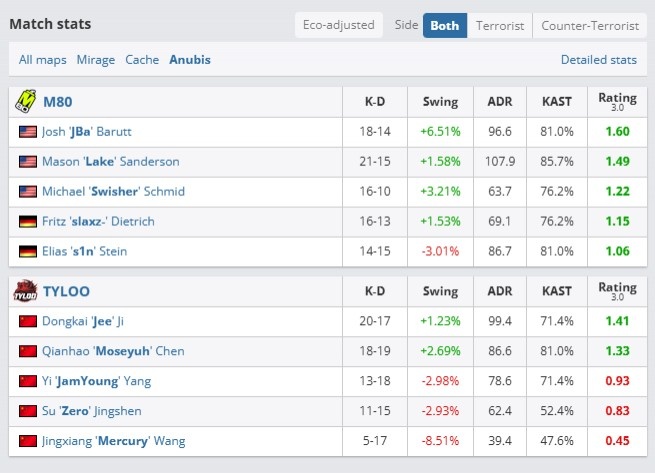The height and width of the screenshot is (473, 655).
Task: Select the Anubis map tab
Action: 190,60
